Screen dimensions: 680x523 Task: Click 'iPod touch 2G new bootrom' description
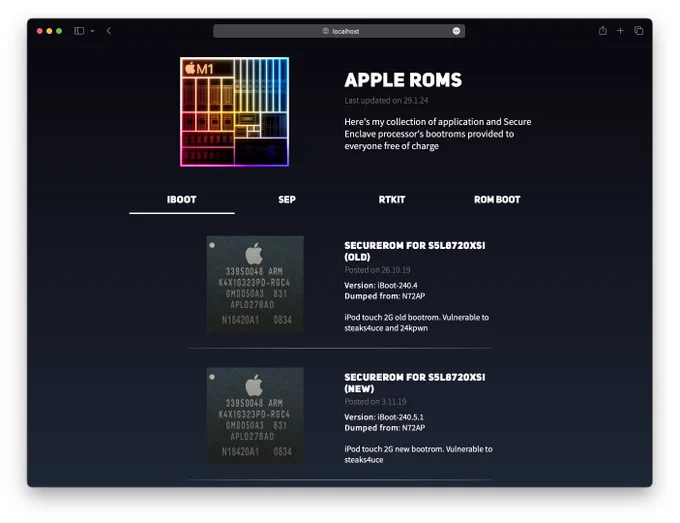[418, 454]
